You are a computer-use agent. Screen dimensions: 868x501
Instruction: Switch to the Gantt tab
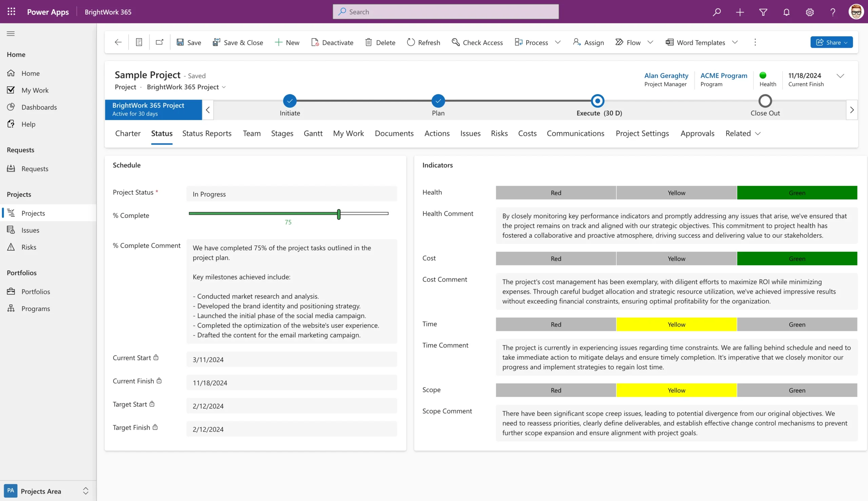point(313,133)
